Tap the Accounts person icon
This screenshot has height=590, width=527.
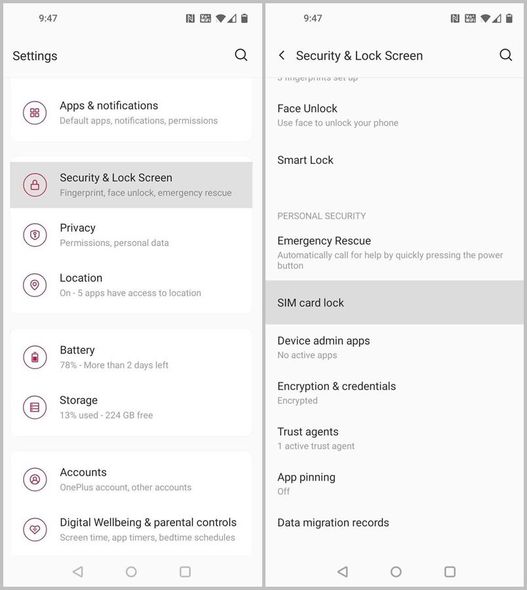coord(35,479)
